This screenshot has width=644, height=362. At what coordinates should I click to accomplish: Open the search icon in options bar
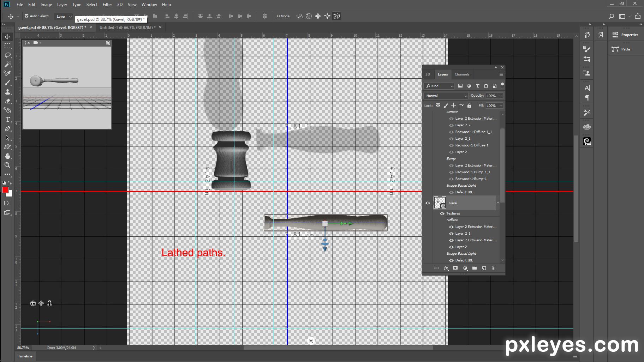pyautogui.click(x=612, y=16)
